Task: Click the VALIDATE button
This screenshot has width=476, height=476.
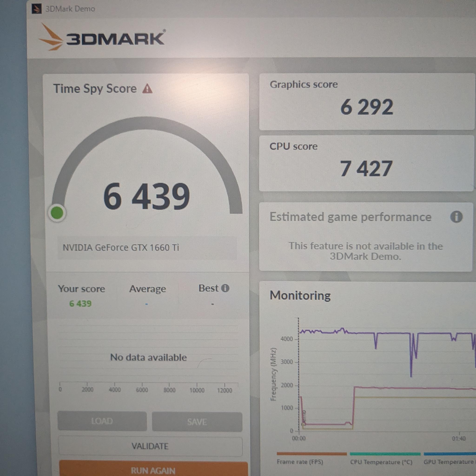Action: pyautogui.click(x=150, y=446)
